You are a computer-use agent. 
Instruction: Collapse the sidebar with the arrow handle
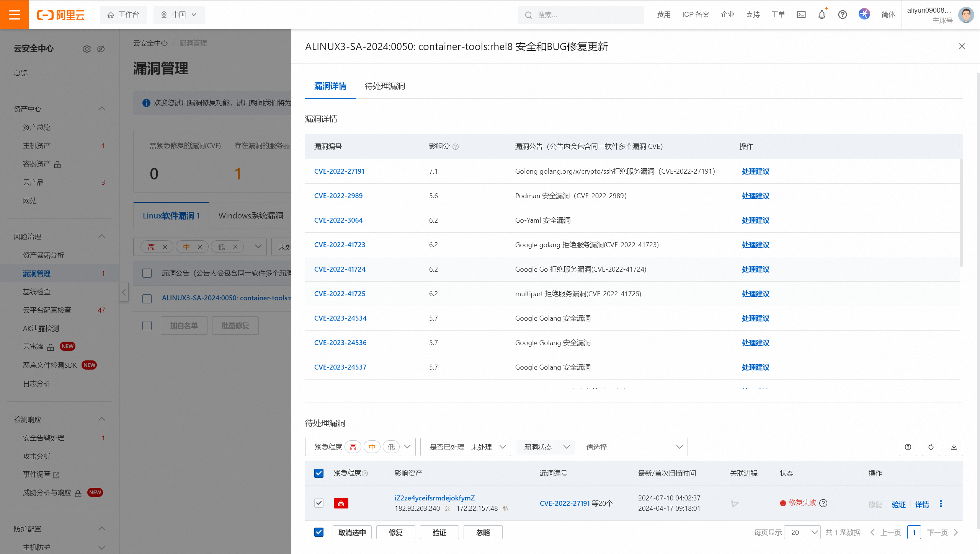tap(124, 292)
